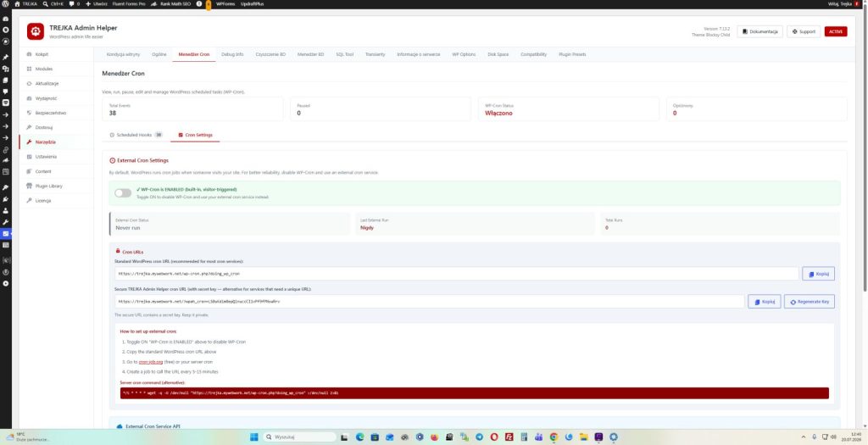Image resolution: width=868 pixels, height=445 pixels.
Task: Switch to Menedżer BD tab
Action: pos(310,54)
